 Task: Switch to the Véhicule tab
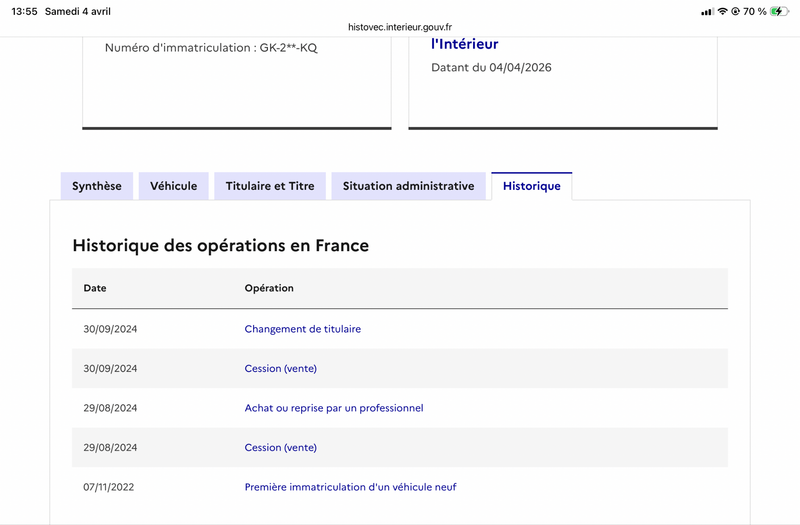[x=174, y=186]
